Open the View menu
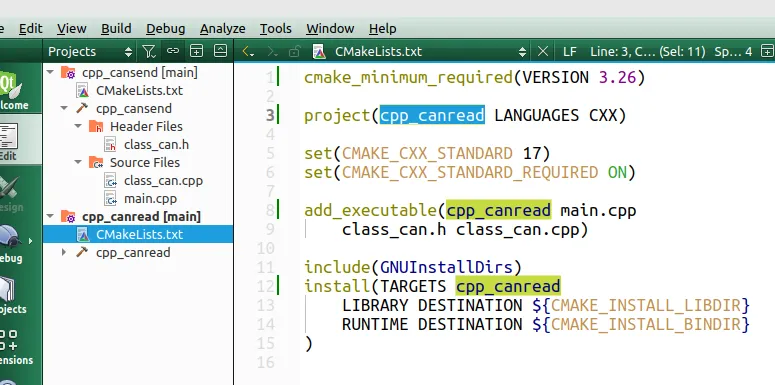775x385 pixels. coord(72,29)
